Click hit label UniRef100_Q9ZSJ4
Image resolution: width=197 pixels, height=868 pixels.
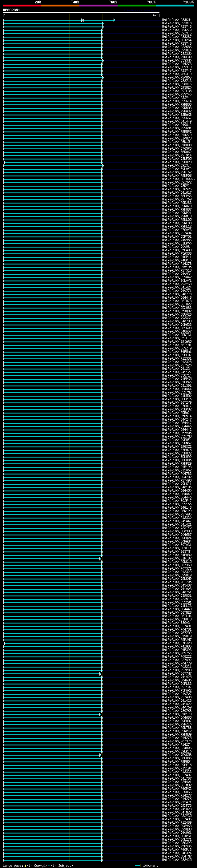(x=176, y=165)
